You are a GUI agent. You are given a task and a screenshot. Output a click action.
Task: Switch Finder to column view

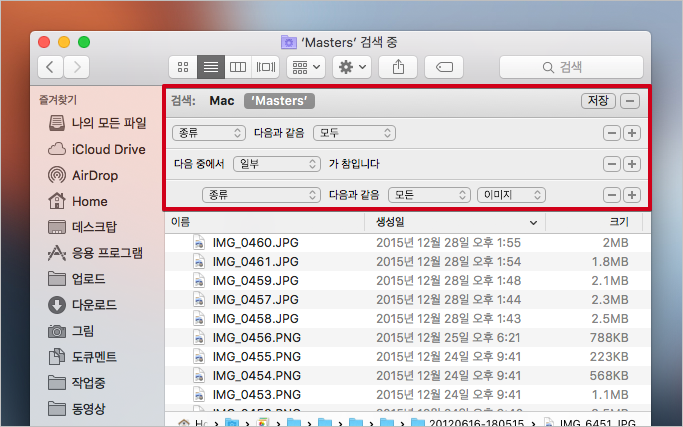[x=238, y=67]
